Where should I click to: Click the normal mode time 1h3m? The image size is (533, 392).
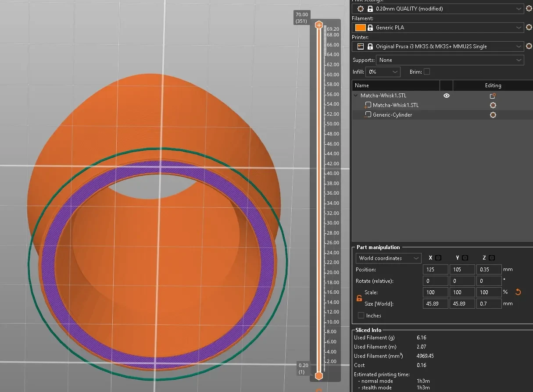point(423,381)
